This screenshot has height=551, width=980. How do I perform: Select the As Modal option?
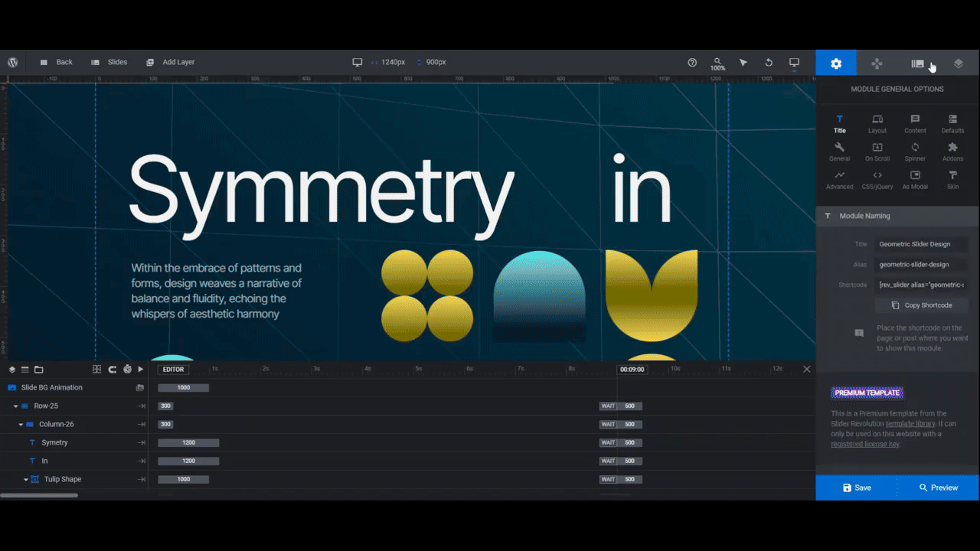[915, 180]
